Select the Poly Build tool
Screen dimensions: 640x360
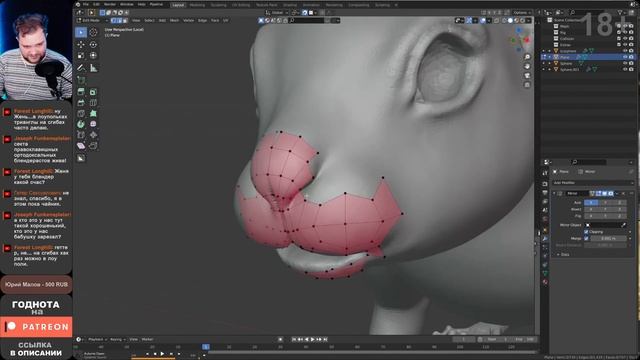93,113
